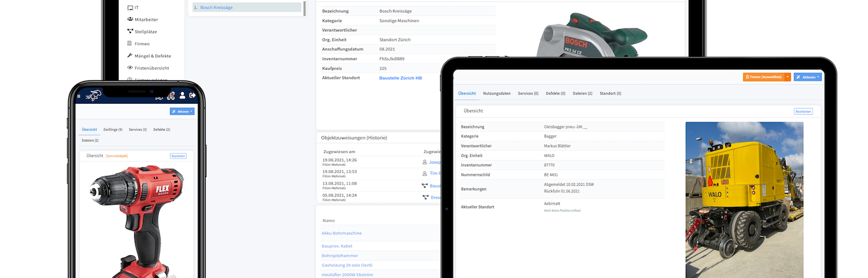Select the Zwillinge (9) tab on phone
The image size is (868, 278).
coord(113,130)
